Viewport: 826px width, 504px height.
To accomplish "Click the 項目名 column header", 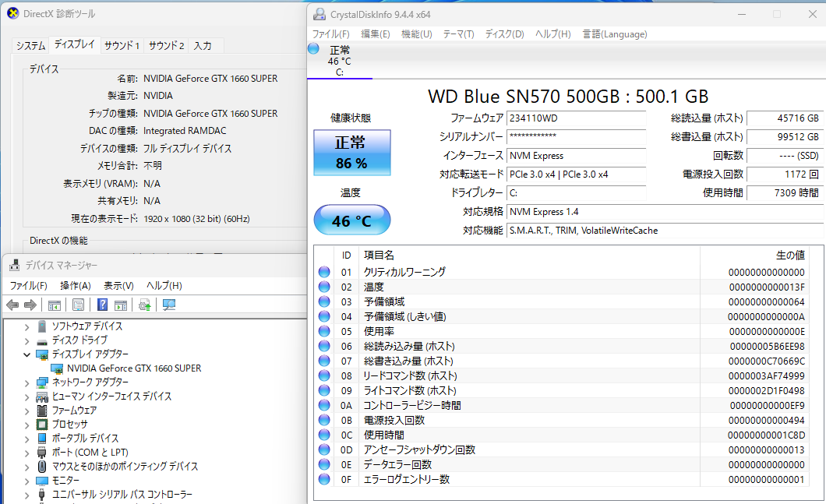I will (x=529, y=256).
